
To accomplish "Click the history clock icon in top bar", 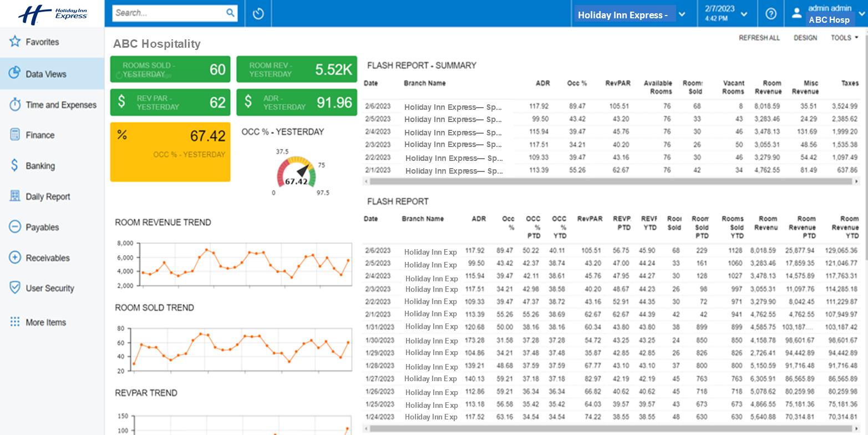I will (258, 14).
